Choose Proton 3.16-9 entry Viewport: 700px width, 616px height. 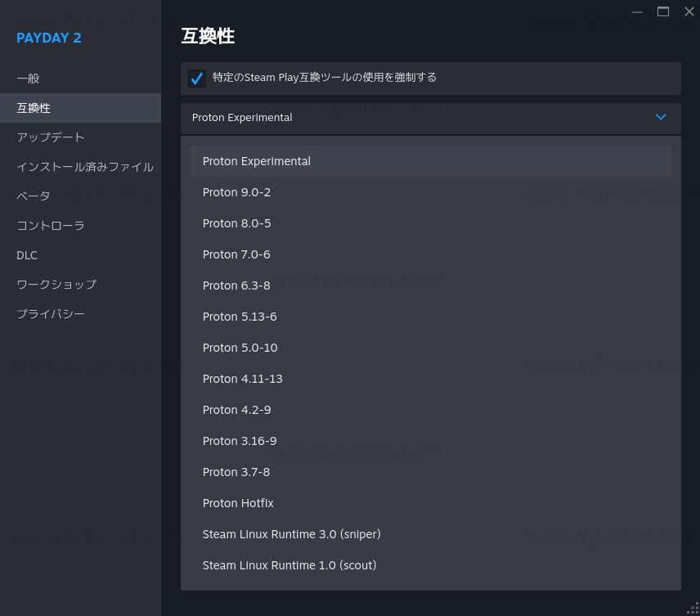[x=430, y=441]
